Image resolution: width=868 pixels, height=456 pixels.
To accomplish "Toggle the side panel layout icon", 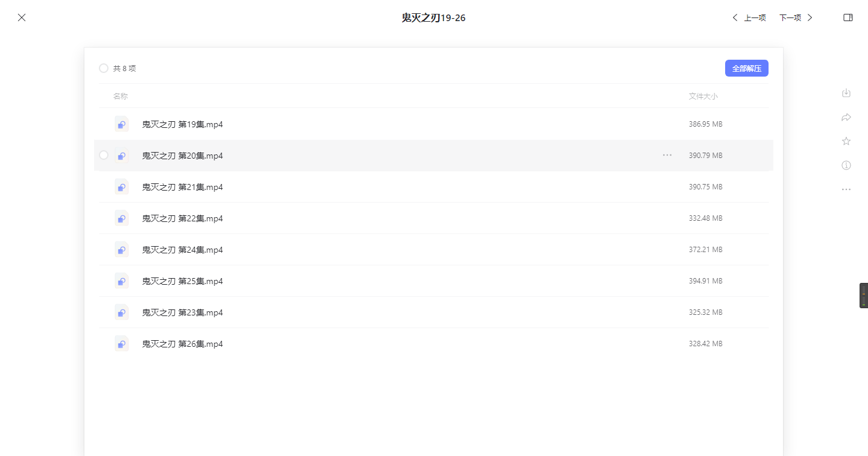I will pyautogui.click(x=848, y=17).
